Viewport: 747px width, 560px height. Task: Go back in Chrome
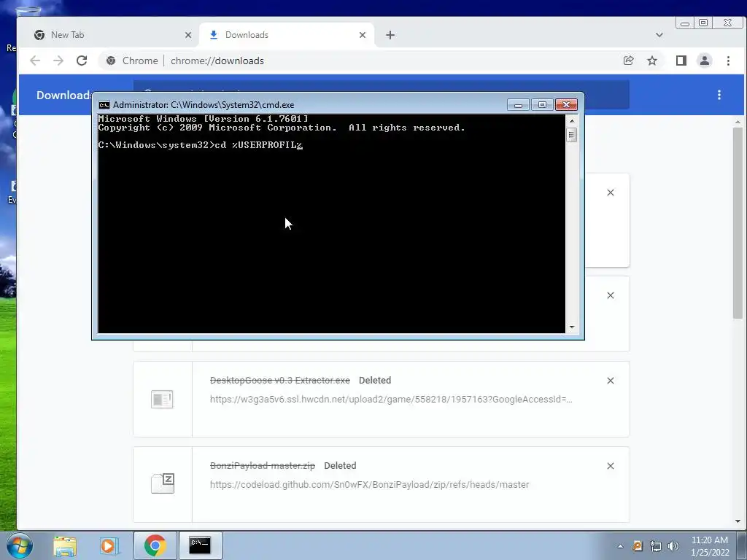35,61
